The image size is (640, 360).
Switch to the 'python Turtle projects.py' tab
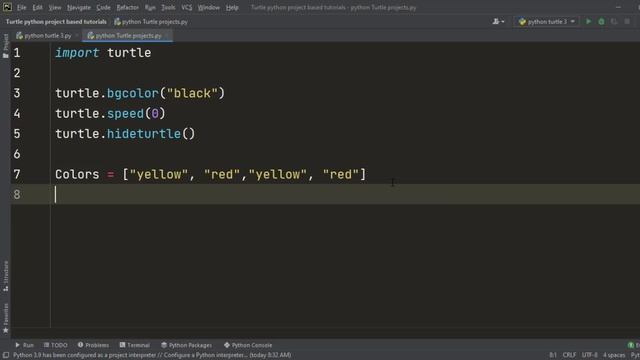[x=129, y=36]
